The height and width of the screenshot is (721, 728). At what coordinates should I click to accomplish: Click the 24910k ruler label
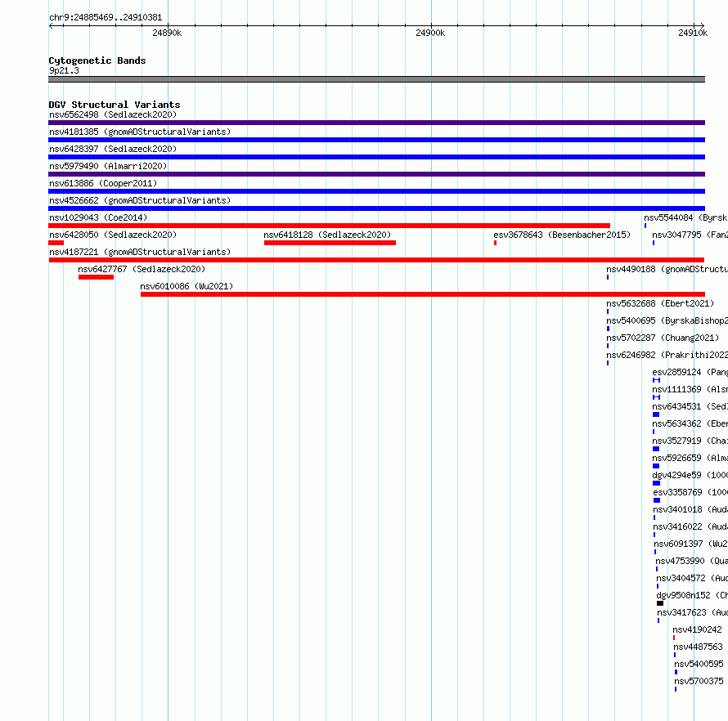tap(693, 33)
